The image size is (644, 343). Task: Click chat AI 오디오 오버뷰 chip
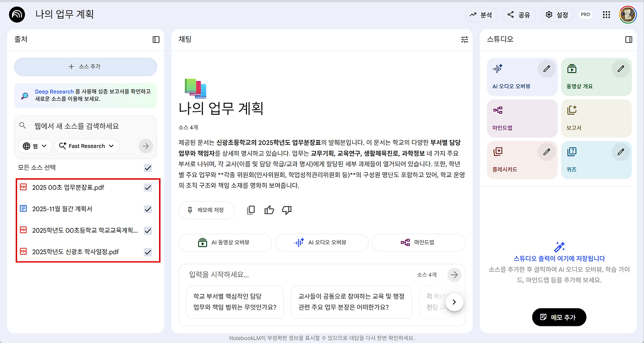pos(321,242)
